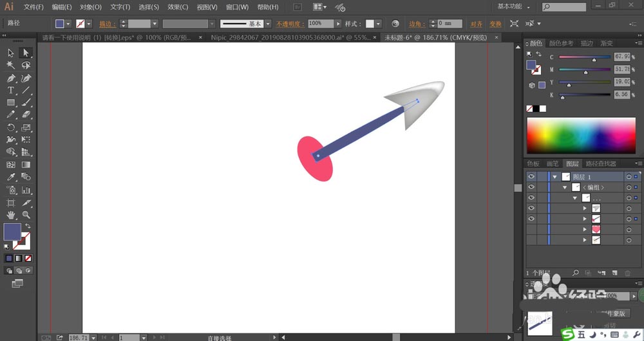Select the Direct Selection tool
The image size is (644, 341).
[26, 53]
